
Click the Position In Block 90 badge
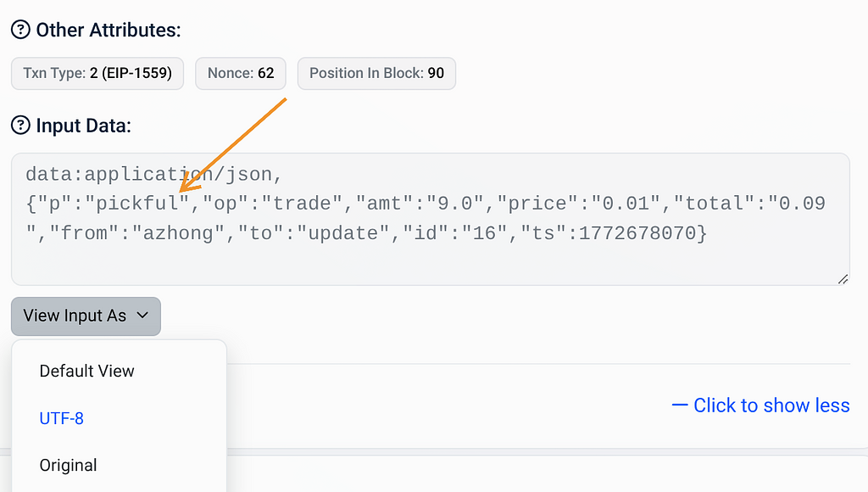coord(376,73)
